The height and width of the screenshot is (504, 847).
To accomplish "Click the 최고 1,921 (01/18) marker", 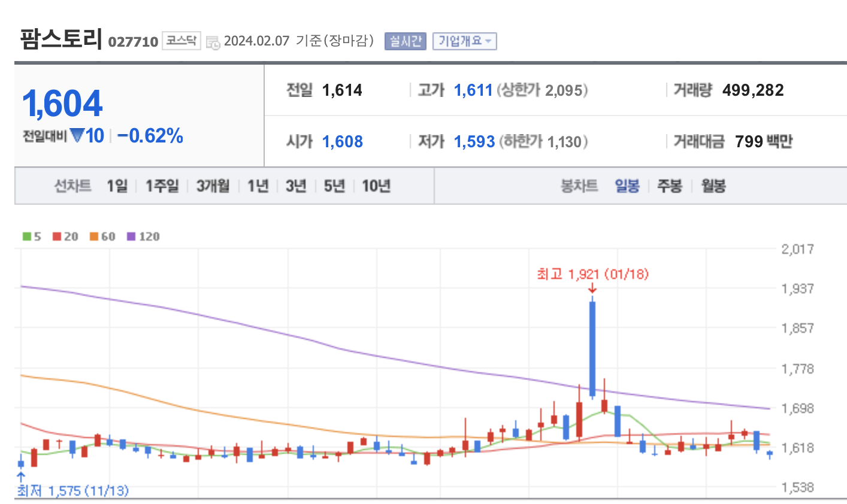I will (x=592, y=274).
